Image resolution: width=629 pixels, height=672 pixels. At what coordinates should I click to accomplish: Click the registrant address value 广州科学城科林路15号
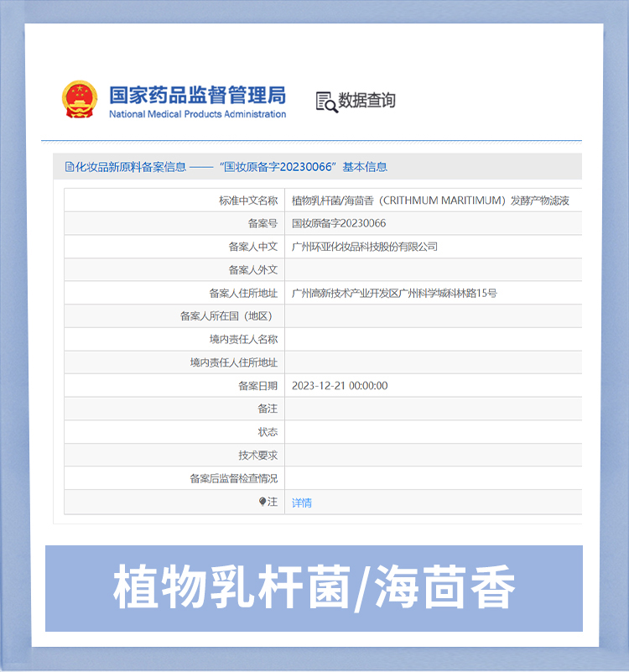tap(394, 293)
